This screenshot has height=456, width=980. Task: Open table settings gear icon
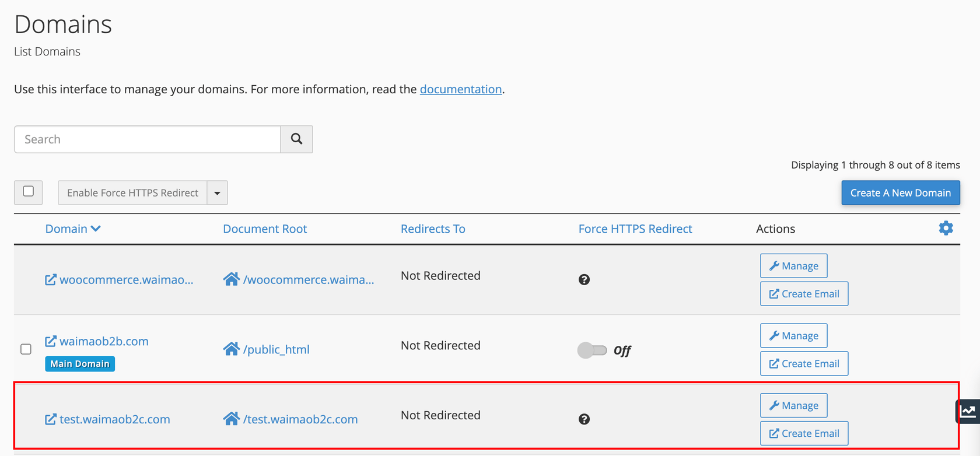[x=946, y=228]
